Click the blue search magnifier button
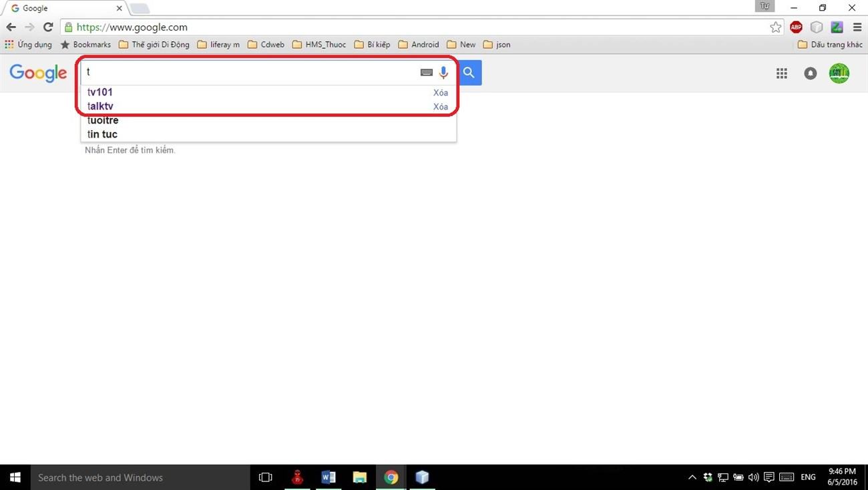868x490 pixels. tap(469, 73)
